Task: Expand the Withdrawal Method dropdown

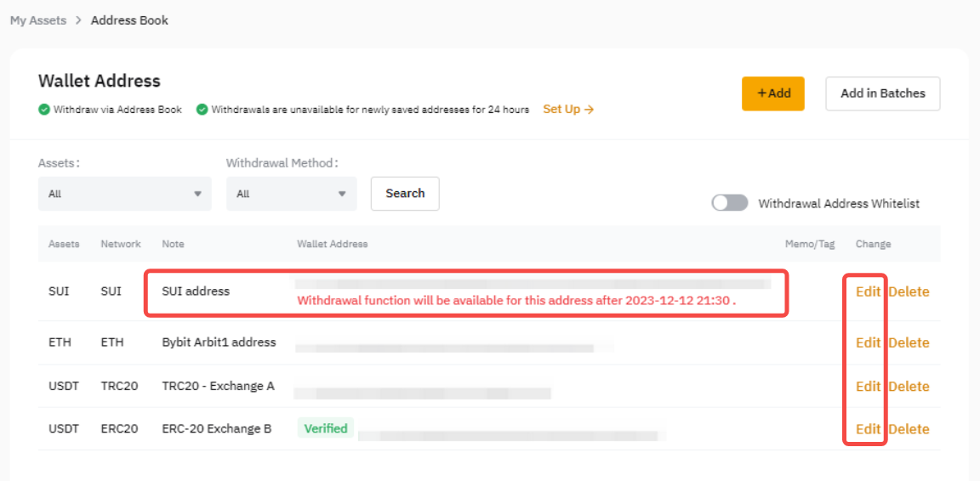Action: (291, 194)
